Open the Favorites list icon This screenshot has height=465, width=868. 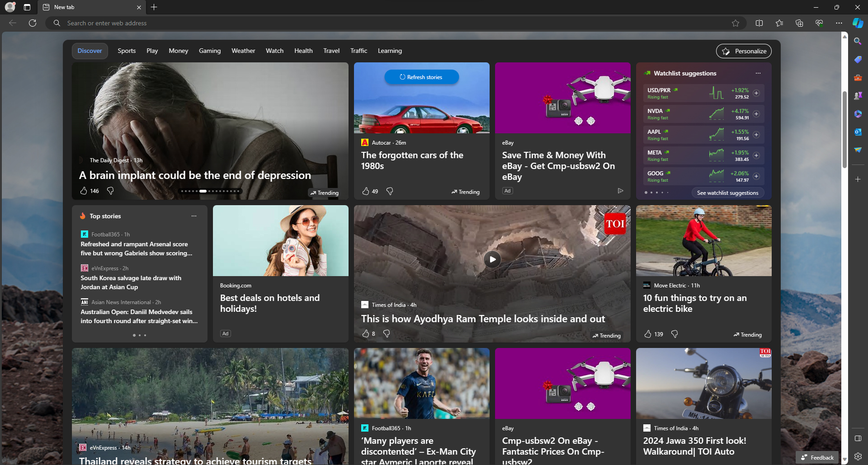point(779,23)
